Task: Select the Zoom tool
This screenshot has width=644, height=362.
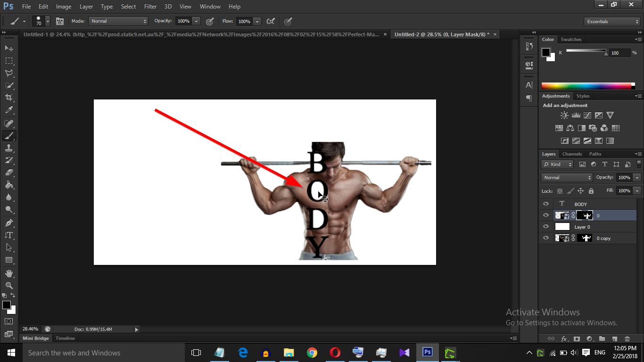Action: 8,285
